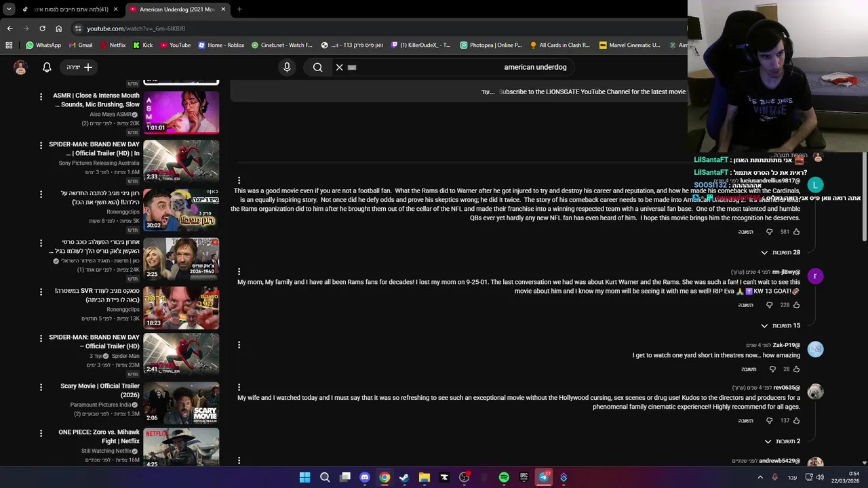Open Epic Games Launcher from taskbar
The image size is (868, 488).
[x=524, y=477]
